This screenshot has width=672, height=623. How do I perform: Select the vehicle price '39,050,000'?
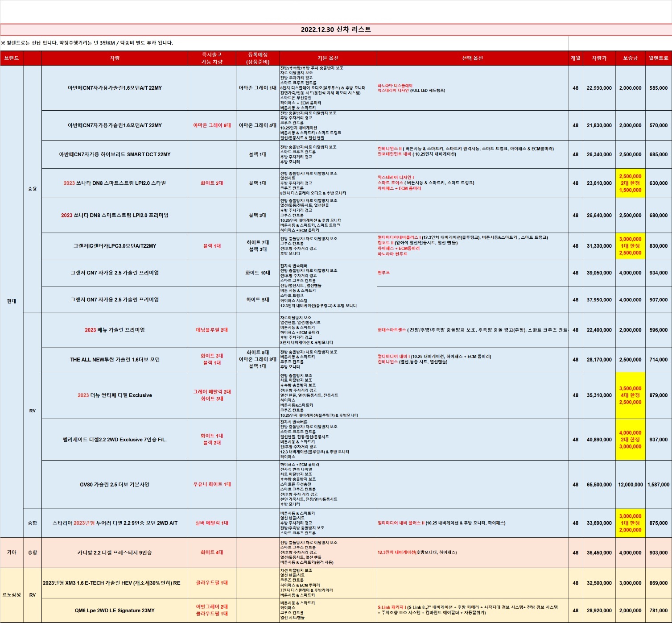(x=599, y=273)
